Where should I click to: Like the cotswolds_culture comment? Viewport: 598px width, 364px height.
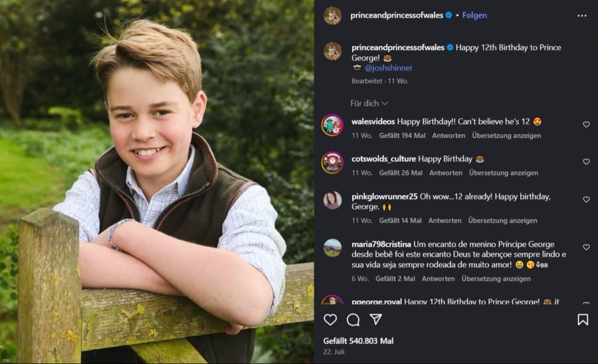pos(586,162)
